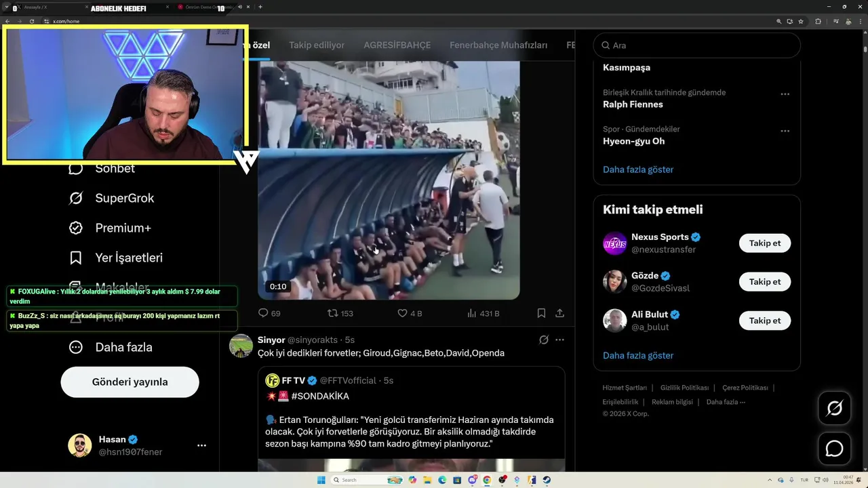This screenshot has height=488, width=868.
Task: Open floating Grok button
Action: point(834,408)
